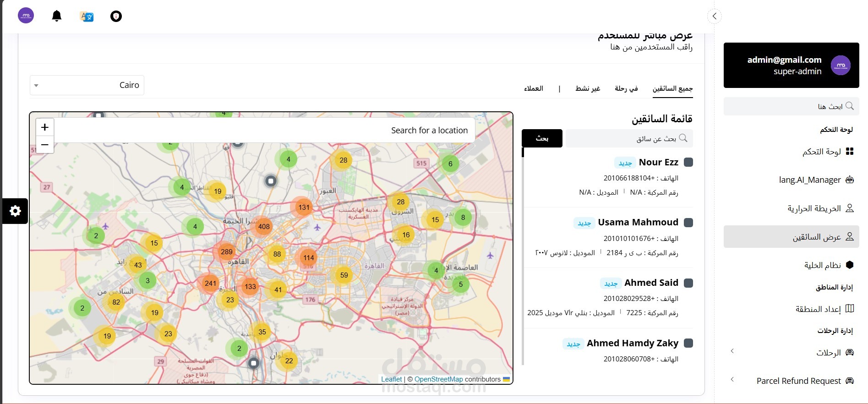
Task: Click the 289 cluster marker
Action: [x=227, y=251]
